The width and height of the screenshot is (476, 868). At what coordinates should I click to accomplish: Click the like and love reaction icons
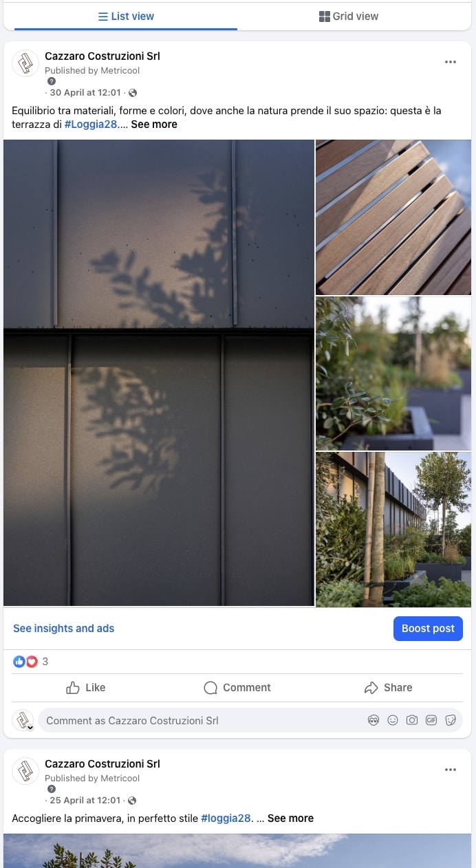tap(25, 662)
